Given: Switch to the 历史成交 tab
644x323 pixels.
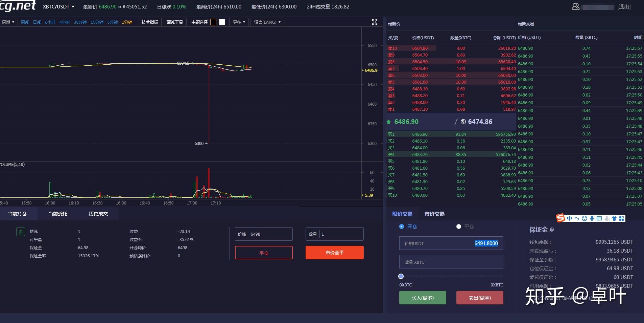Looking at the screenshot, I should coord(98,214).
